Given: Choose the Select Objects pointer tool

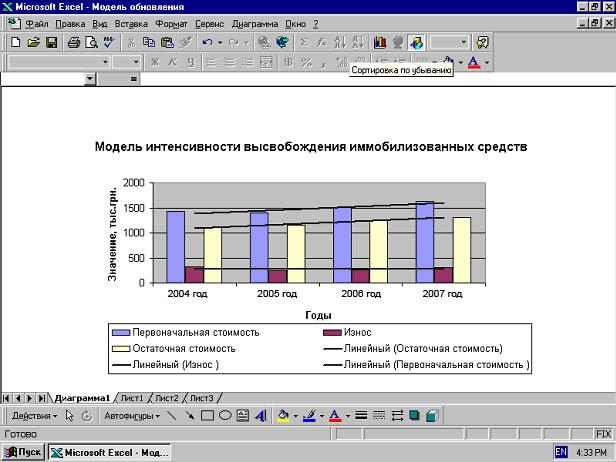Looking at the screenshot, I should [x=70, y=416].
